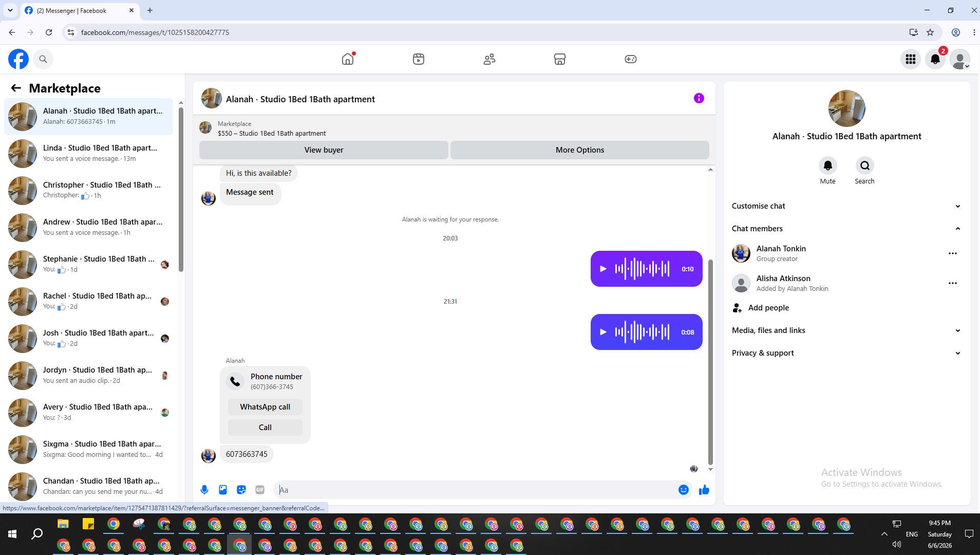
Task: Play the 0:08 voice message
Action: coord(604,332)
